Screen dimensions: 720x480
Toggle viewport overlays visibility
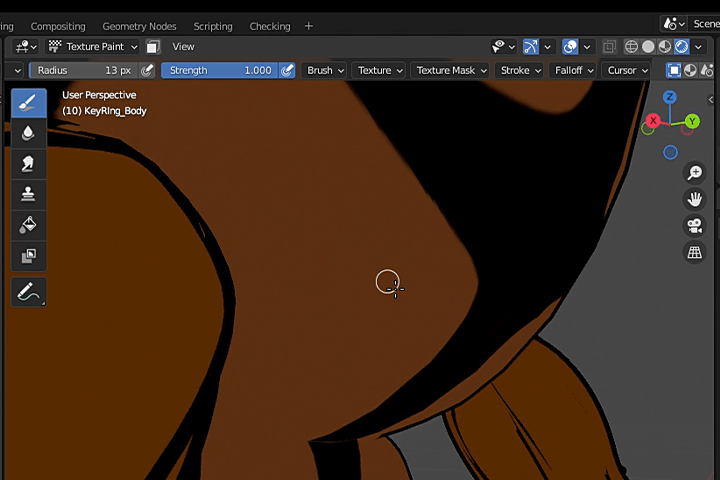tap(570, 46)
